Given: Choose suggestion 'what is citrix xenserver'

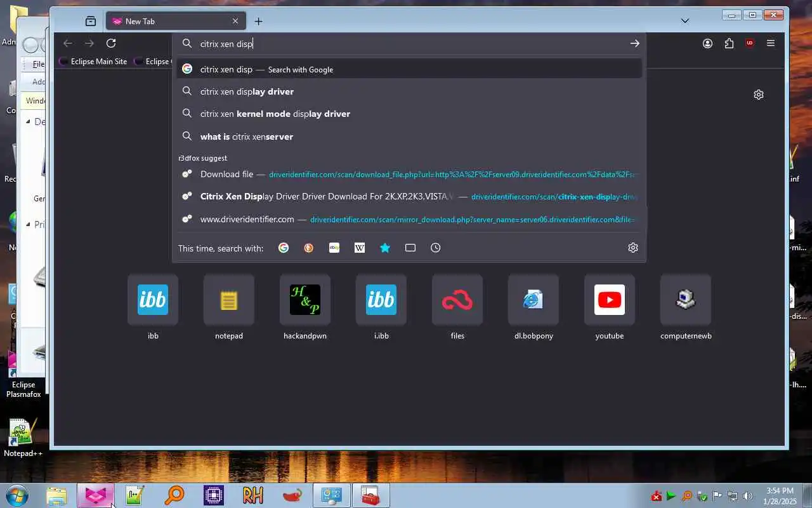Looking at the screenshot, I should tap(409, 137).
